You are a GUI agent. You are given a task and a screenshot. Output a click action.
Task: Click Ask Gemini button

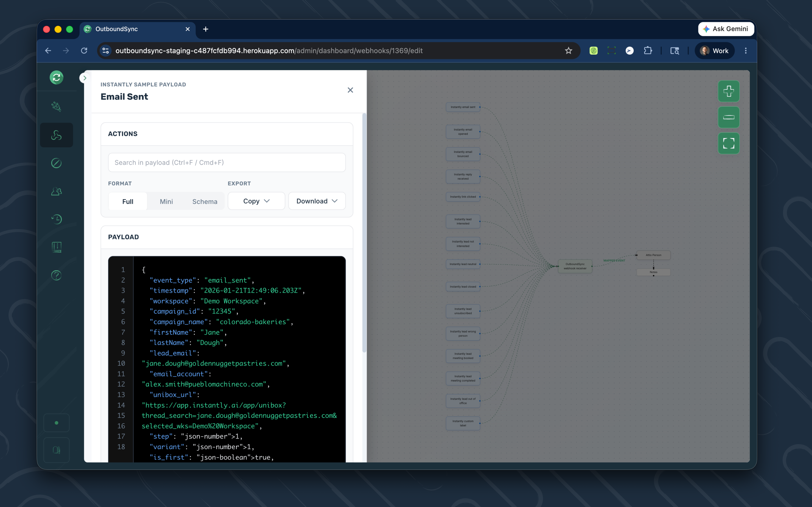click(726, 29)
